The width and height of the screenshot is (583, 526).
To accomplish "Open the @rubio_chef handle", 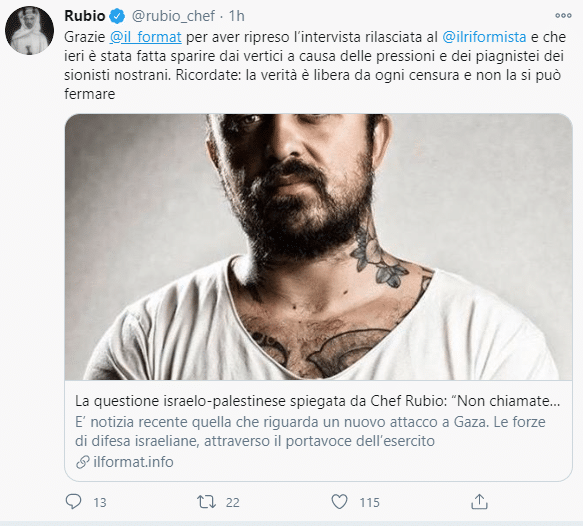I will click(x=173, y=16).
